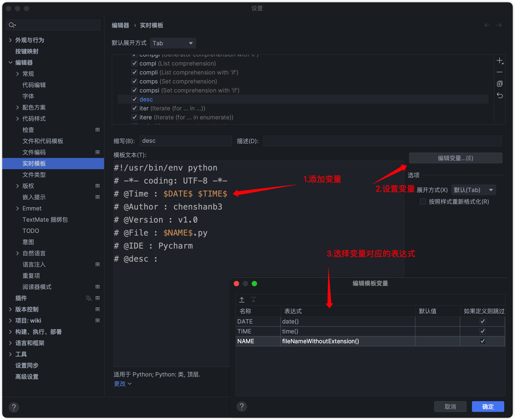Open the 展开方式 默认(Tab) dropdown
Screen dimensions: 515x420
(474, 190)
